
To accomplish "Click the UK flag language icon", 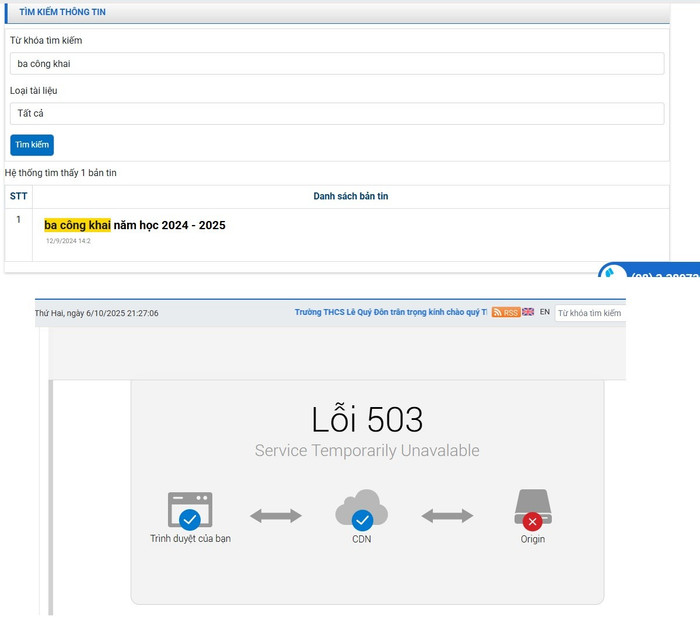I will coord(528,312).
